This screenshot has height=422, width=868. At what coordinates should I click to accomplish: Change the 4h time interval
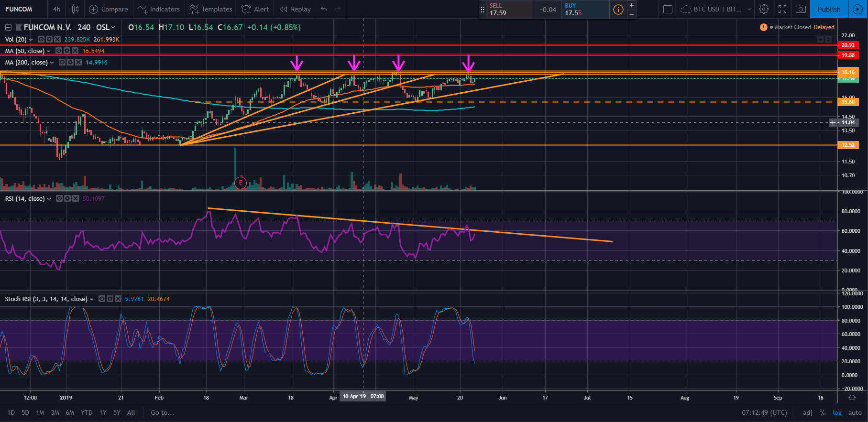point(56,9)
